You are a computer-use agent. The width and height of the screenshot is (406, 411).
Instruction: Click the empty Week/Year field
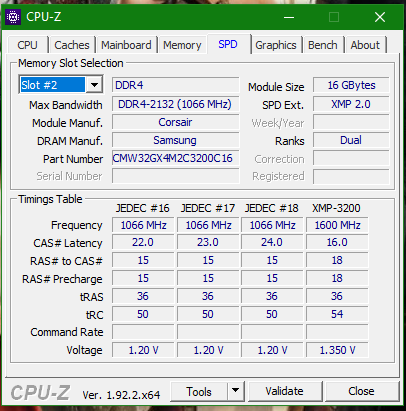pyautogui.click(x=351, y=122)
